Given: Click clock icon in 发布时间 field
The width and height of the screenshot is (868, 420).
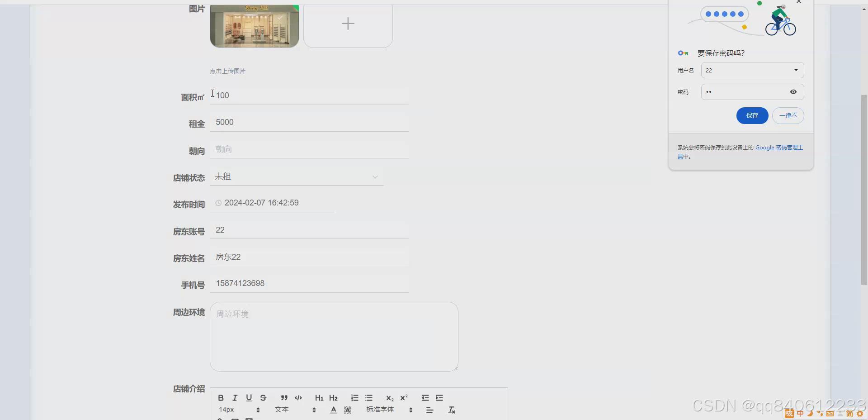Looking at the screenshot, I should [x=218, y=203].
